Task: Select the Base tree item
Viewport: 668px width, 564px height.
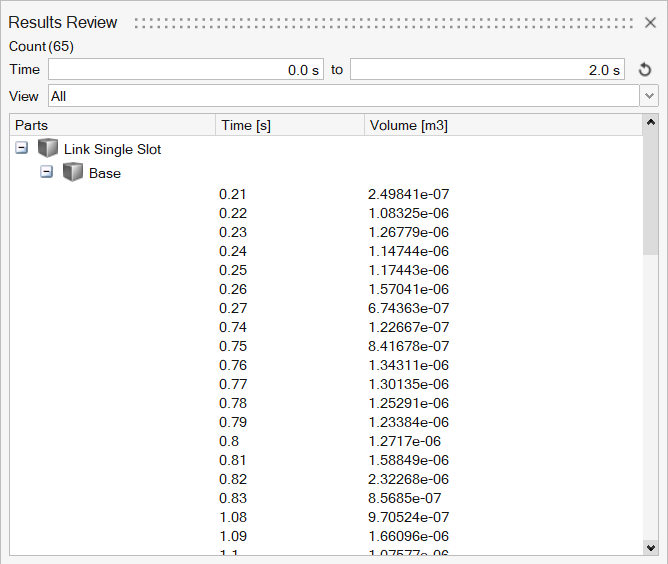Action: click(105, 173)
